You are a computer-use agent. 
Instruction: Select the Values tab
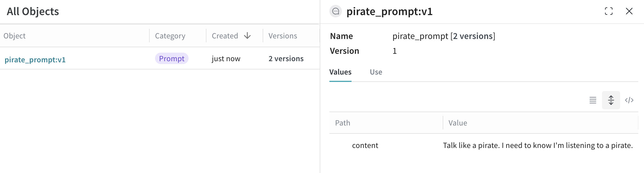click(340, 72)
